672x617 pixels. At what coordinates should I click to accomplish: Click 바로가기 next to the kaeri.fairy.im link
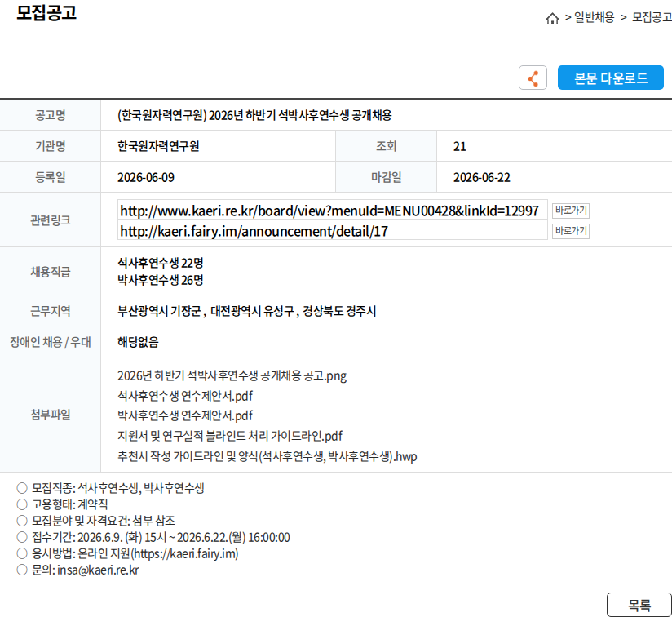(x=571, y=231)
